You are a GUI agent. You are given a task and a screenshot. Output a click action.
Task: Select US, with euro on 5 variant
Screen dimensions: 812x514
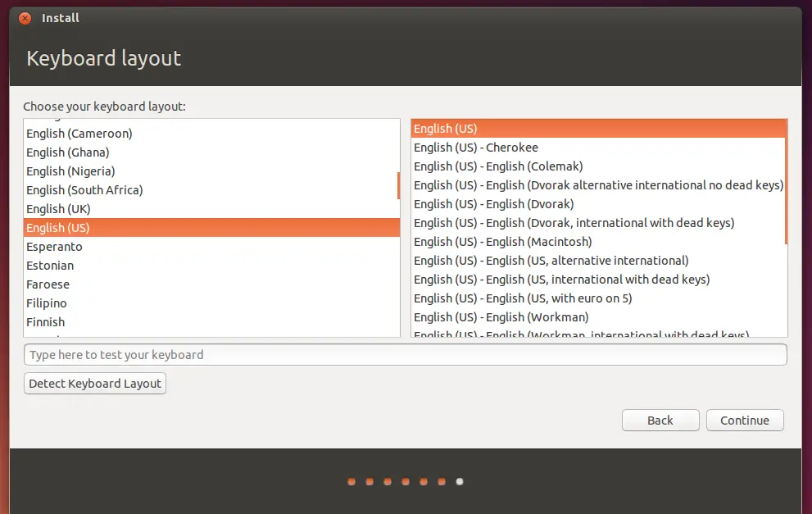click(x=598, y=298)
